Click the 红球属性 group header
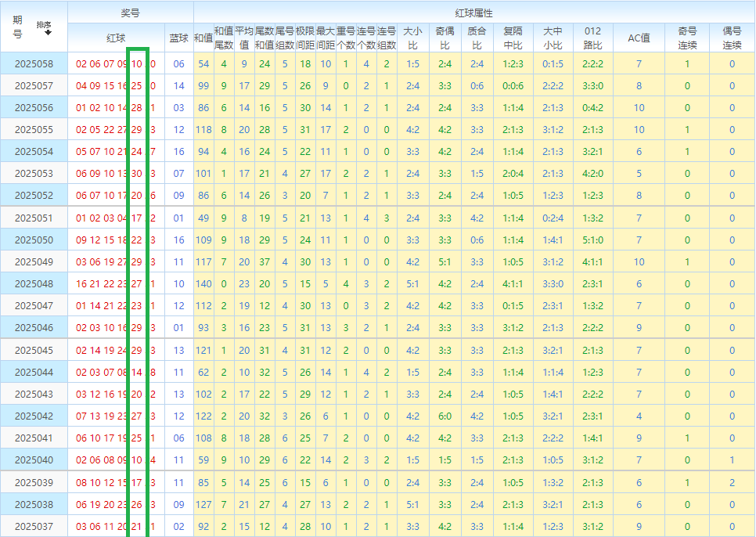Image resolution: width=756 pixels, height=537 pixels. point(473,13)
